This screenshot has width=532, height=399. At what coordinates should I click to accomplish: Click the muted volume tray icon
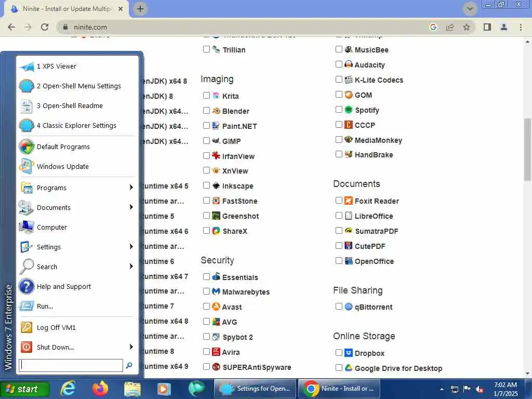(x=480, y=389)
